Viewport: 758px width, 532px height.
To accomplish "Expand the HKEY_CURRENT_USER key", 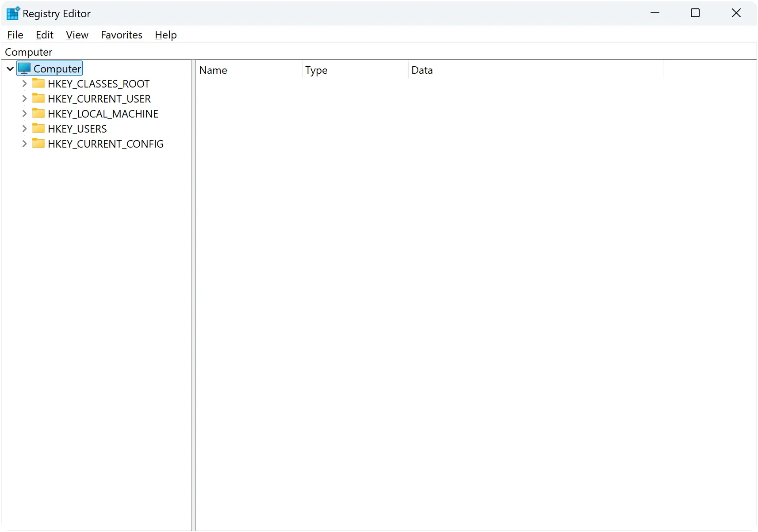I will point(24,99).
